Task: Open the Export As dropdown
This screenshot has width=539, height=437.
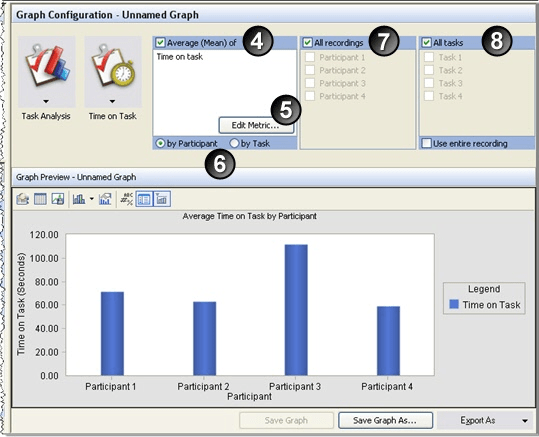Action: (x=485, y=420)
